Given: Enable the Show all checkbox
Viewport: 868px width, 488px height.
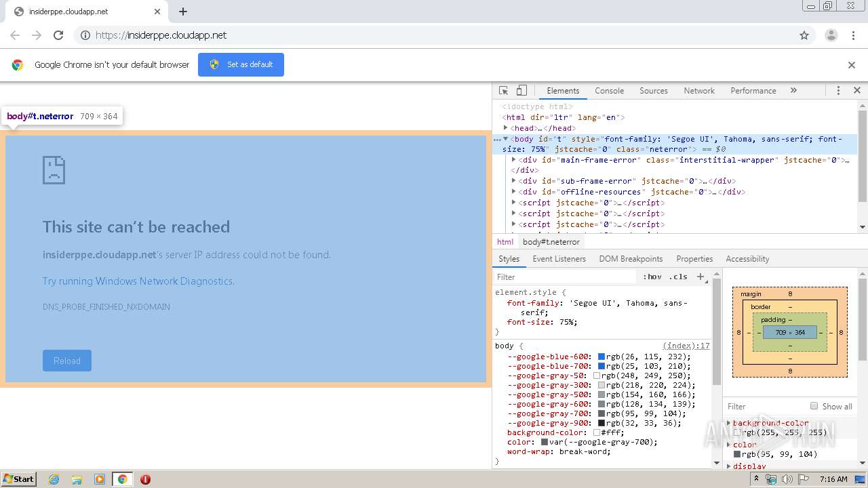Looking at the screenshot, I should point(814,406).
